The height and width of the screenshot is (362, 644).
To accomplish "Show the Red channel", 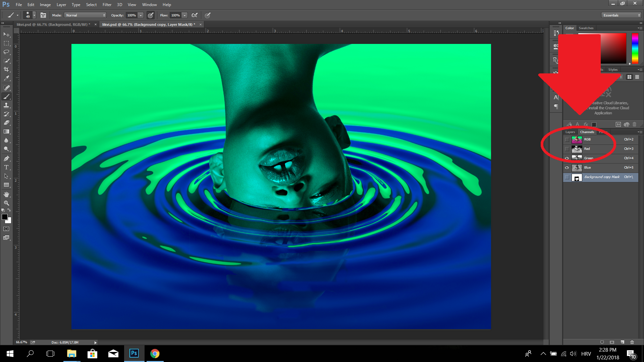I will coord(567,149).
